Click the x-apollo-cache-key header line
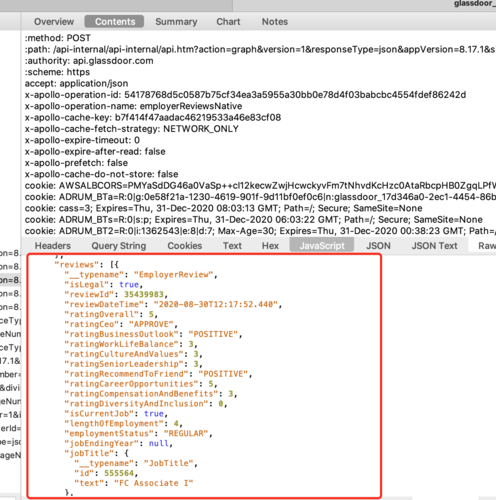 tap(153, 117)
